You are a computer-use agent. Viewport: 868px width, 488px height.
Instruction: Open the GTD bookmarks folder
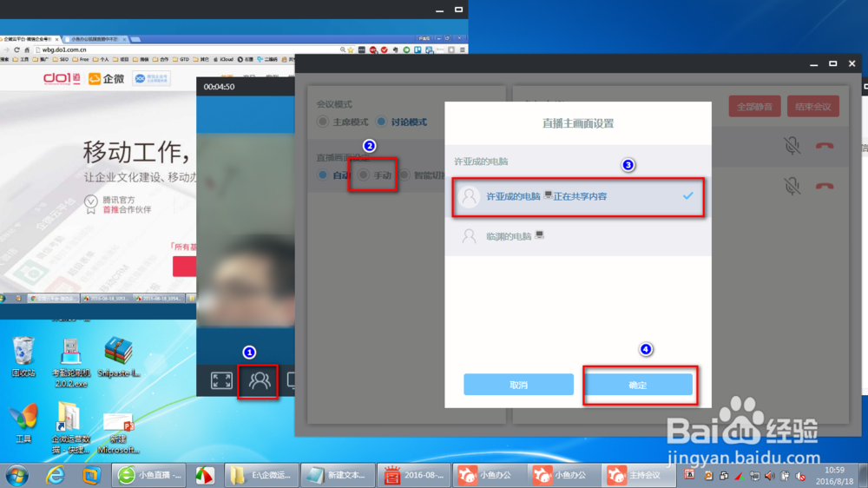[x=181, y=59]
